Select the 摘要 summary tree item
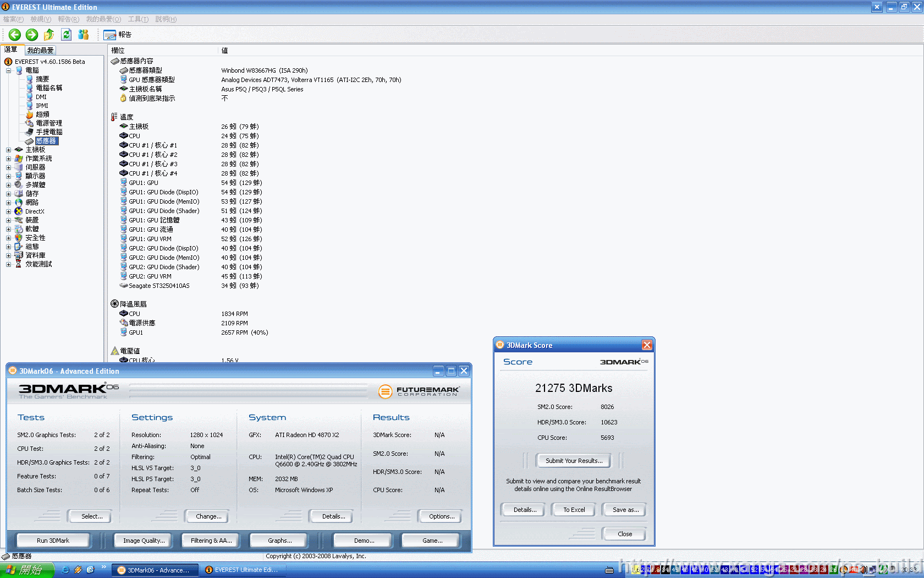 click(x=42, y=79)
